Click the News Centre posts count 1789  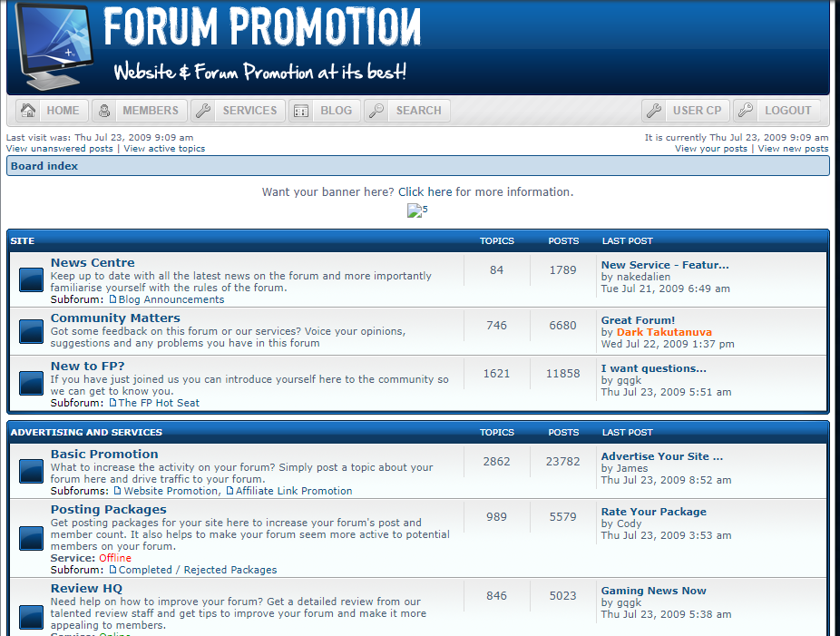563,270
